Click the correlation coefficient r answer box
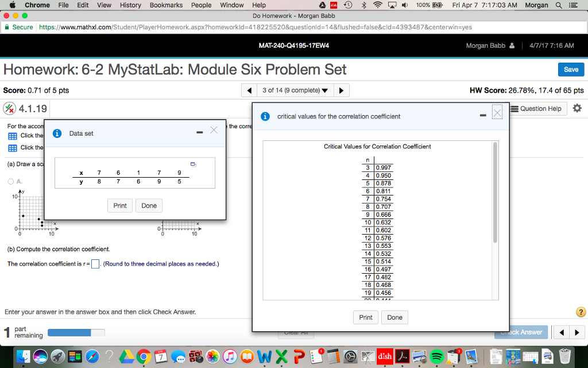 point(95,264)
